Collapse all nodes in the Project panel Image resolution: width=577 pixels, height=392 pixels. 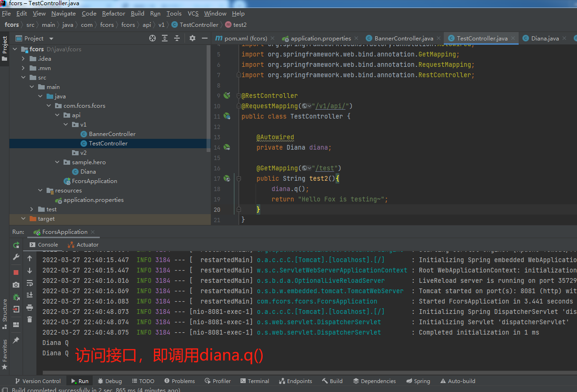[x=177, y=38]
